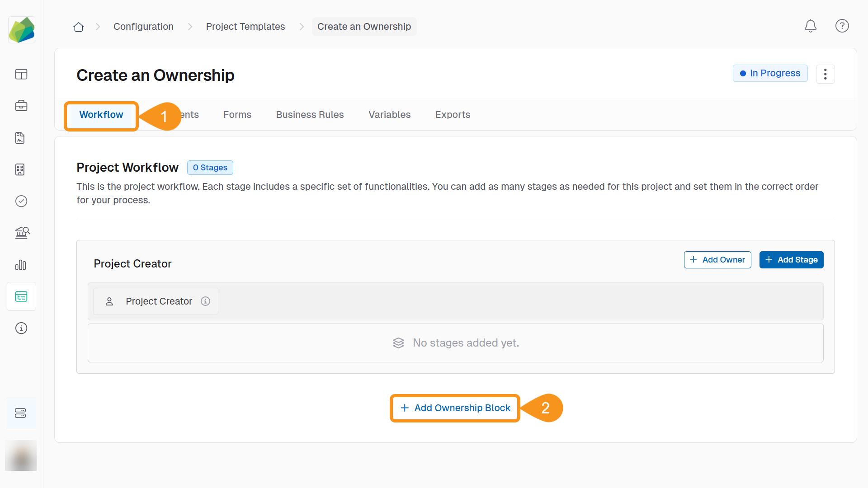Open the document report icon in sidebar

tap(20, 138)
